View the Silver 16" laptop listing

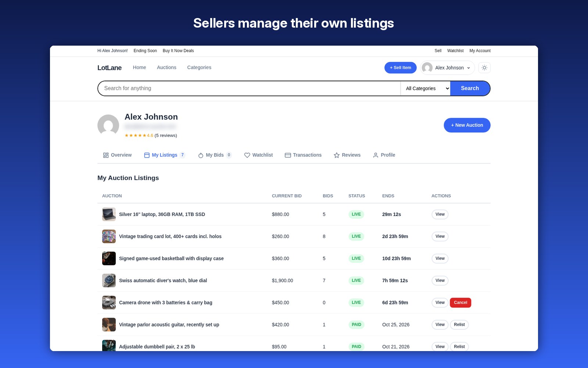point(440,214)
